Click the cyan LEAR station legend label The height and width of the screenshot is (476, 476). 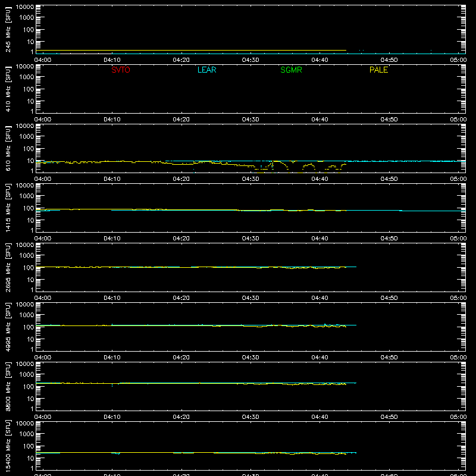click(206, 70)
